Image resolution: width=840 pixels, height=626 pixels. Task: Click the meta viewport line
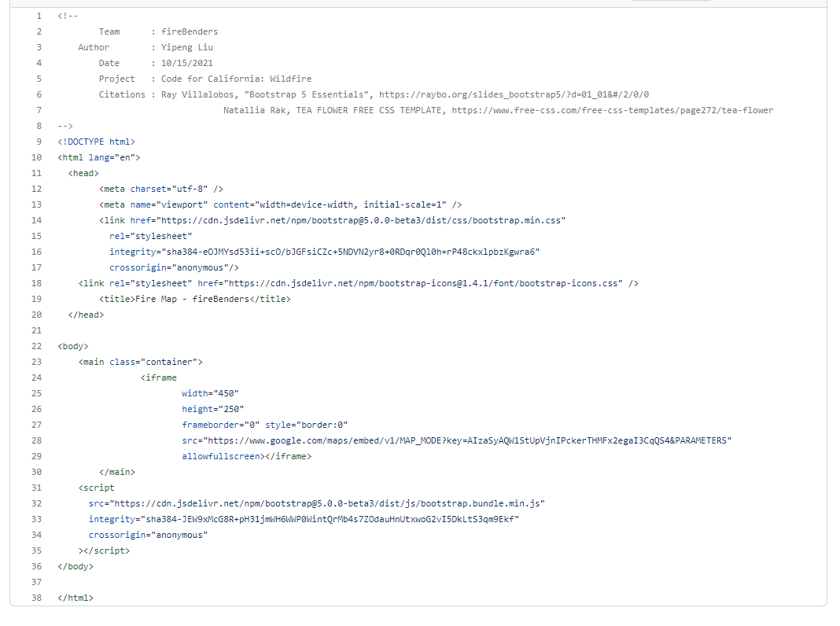click(x=280, y=204)
